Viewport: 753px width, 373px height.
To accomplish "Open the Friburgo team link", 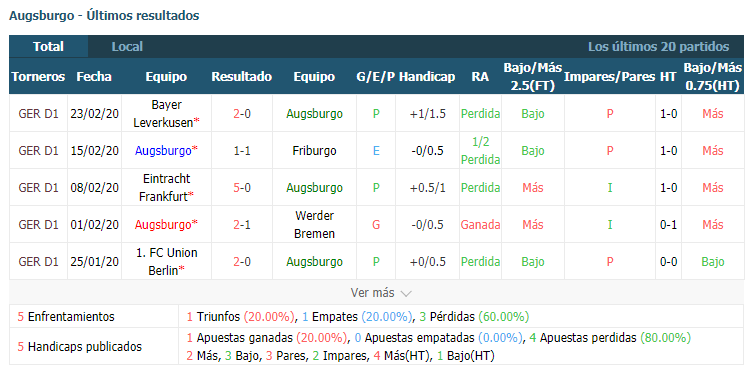I will click(x=314, y=151).
